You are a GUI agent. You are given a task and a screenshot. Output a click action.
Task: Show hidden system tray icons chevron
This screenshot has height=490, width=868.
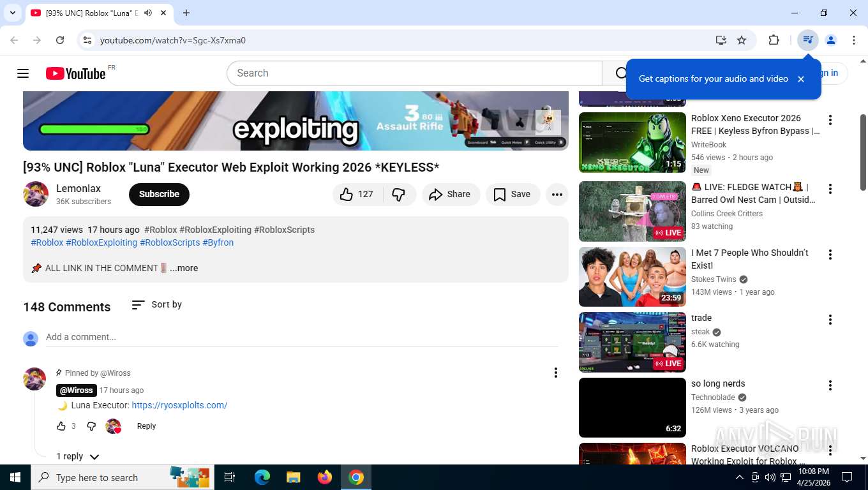pyautogui.click(x=739, y=477)
